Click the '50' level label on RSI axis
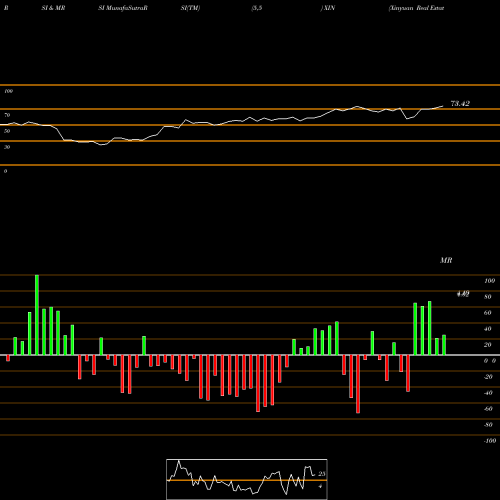 coord(7,131)
